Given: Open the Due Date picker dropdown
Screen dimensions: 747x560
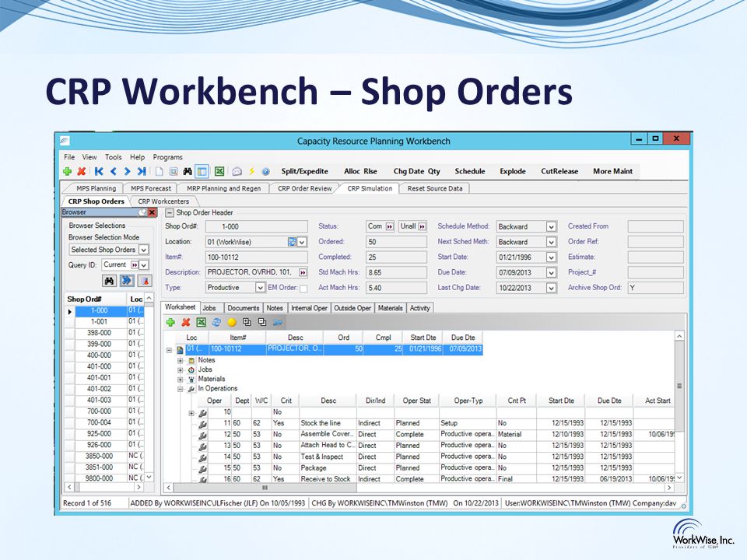Looking at the screenshot, I should coord(551,272).
